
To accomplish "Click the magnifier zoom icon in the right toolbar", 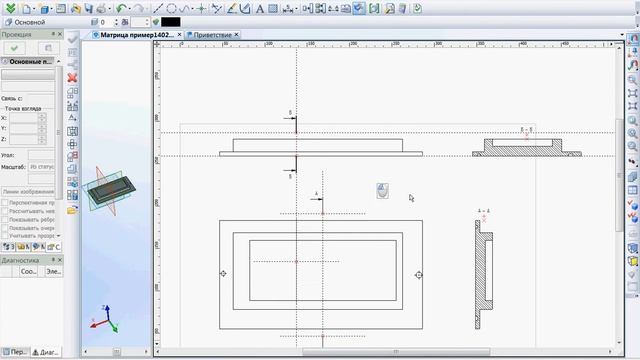I will (632, 80).
